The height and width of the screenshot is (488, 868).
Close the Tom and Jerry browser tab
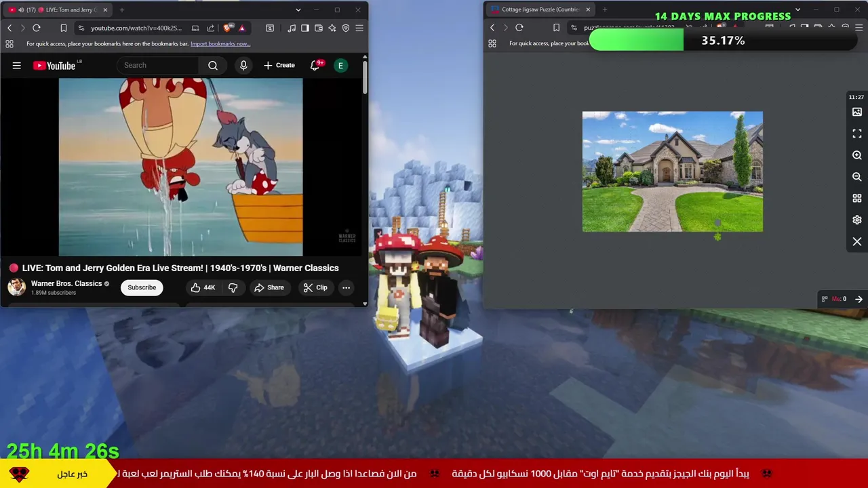[x=105, y=10]
